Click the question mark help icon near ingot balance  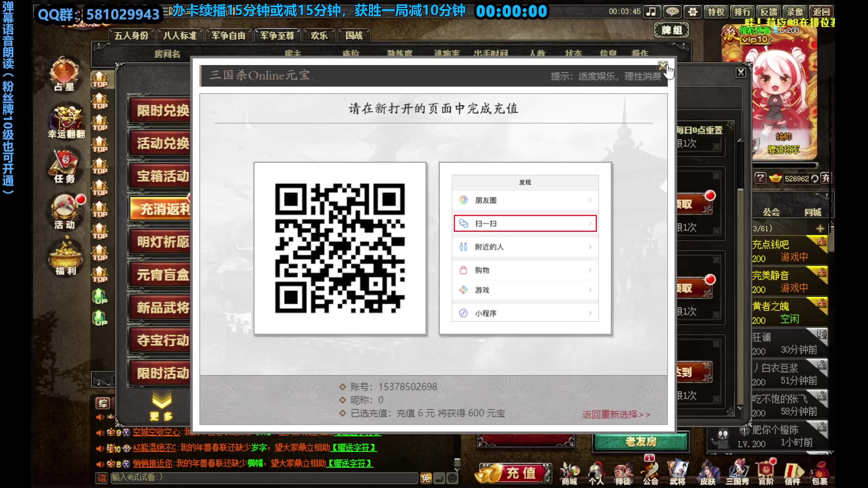tap(760, 178)
